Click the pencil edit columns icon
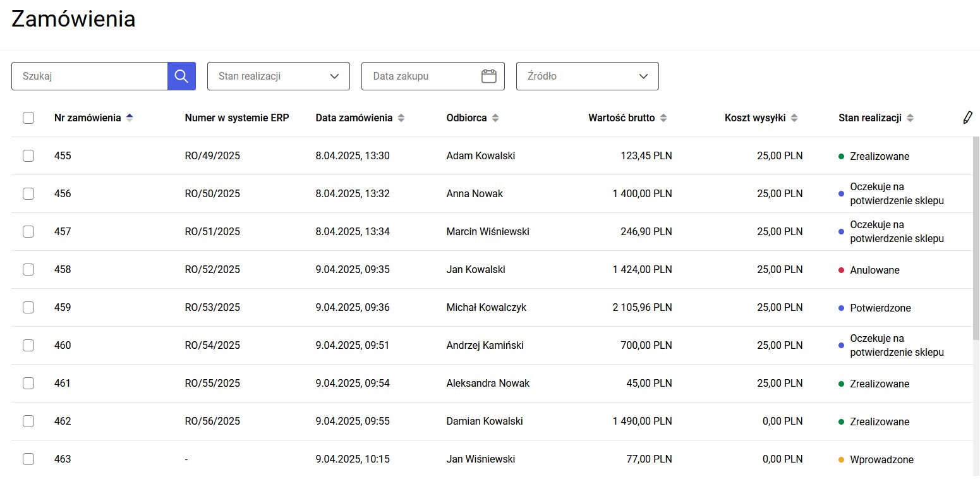Image resolution: width=980 pixels, height=479 pixels. click(967, 118)
